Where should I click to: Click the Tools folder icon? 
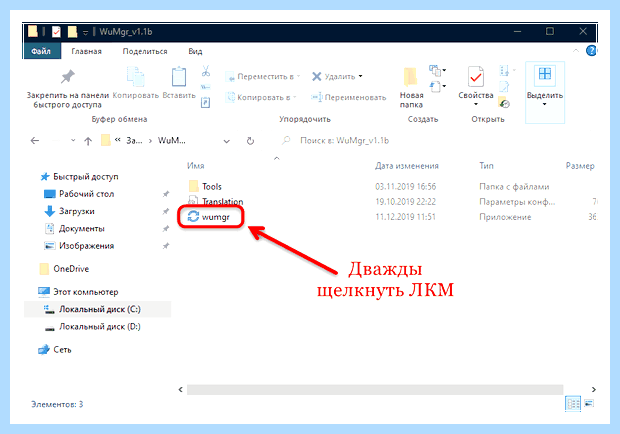tap(193, 186)
